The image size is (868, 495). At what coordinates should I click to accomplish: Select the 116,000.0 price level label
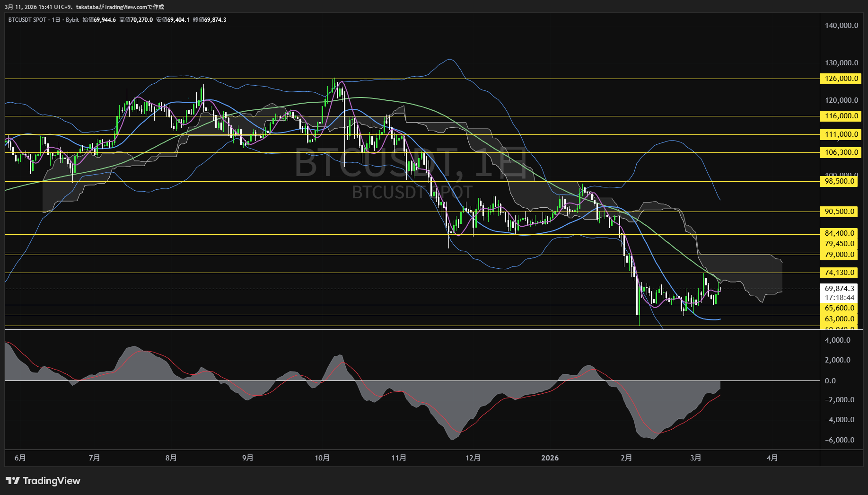coord(841,116)
